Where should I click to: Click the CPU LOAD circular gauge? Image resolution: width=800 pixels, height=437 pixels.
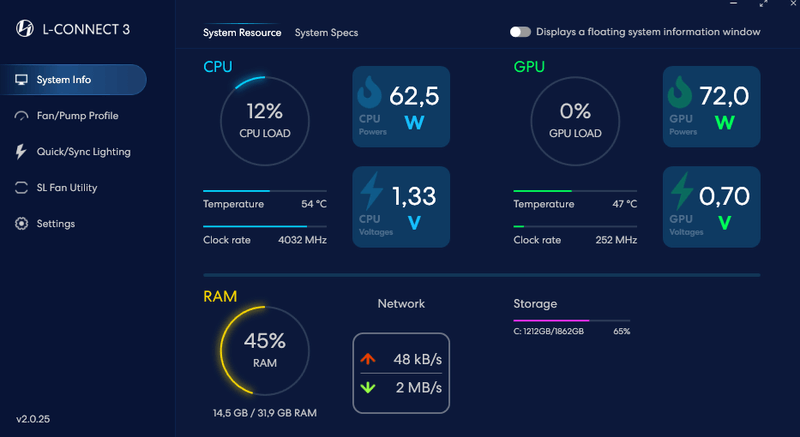(264, 120)
